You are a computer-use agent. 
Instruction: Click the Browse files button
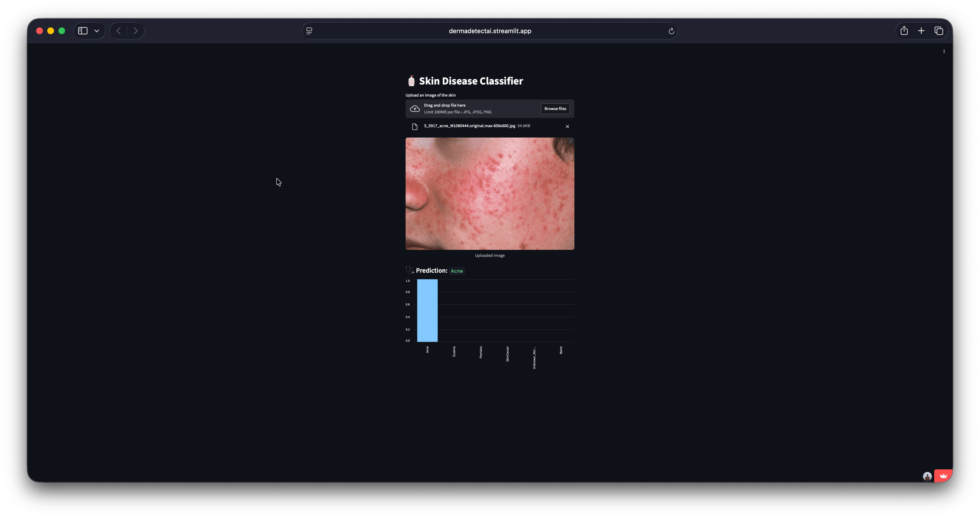555,109
